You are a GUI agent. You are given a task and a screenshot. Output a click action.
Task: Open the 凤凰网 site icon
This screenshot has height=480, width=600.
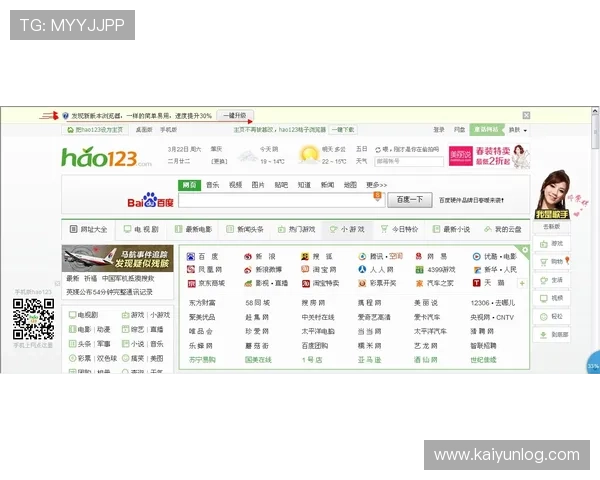pos(191,269)
